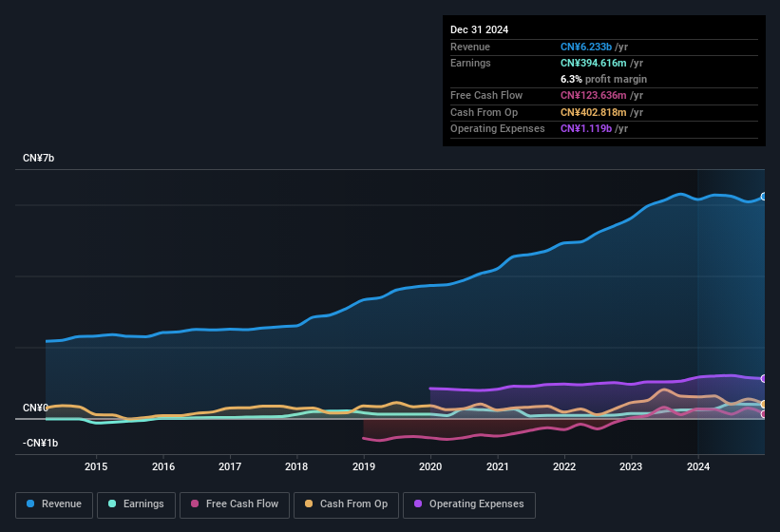Click the 2017 x-axis label

pos(230,466)
